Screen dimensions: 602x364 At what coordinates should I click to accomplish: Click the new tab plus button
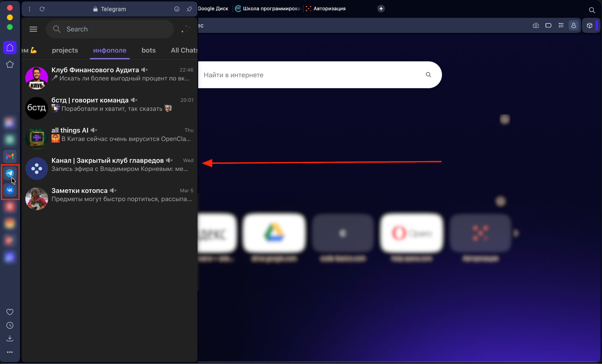[381, 9]
